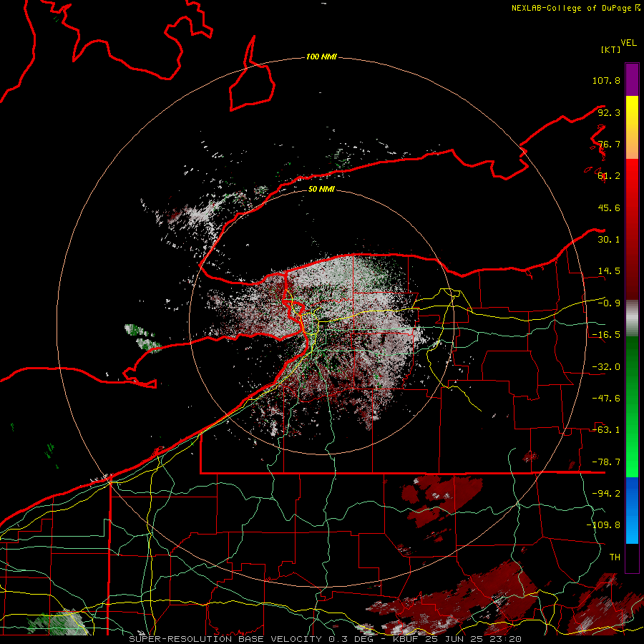Click the 14.5 legend value
The height and width of the screenshot is (644, 644).
(x=609, y=271)
